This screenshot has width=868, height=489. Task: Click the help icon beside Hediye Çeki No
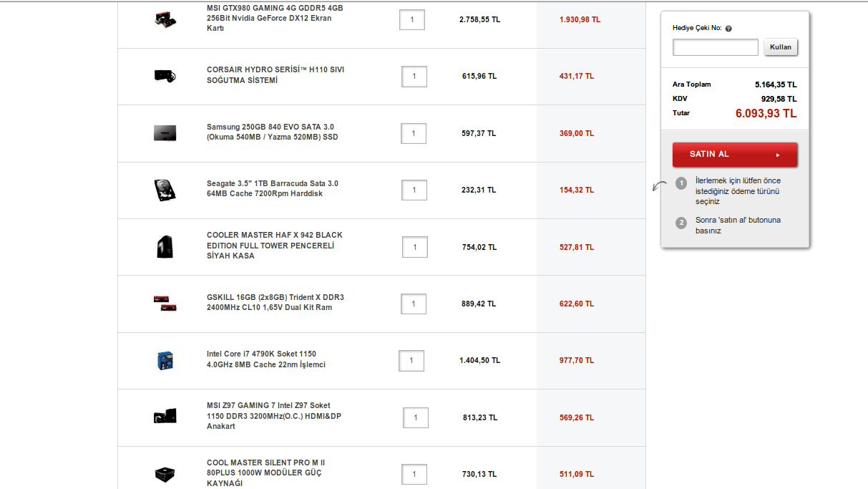pyautogui.click(x=728, y=29)
